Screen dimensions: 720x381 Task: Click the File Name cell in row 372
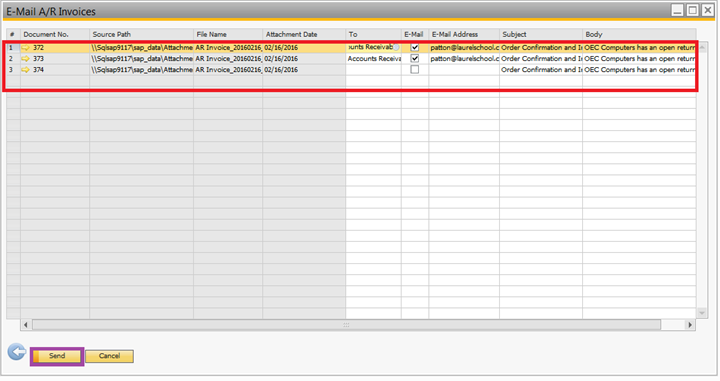click(x=228, y=48)
